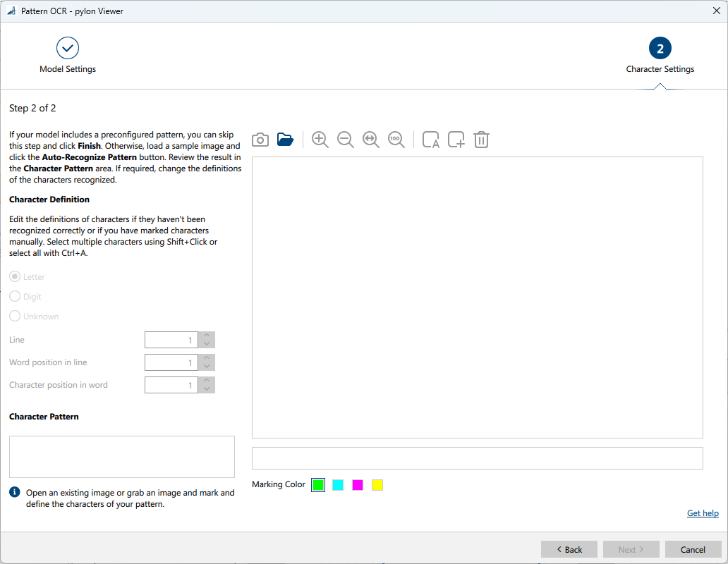
Task: Choose the green marking color
Action: 318,485
